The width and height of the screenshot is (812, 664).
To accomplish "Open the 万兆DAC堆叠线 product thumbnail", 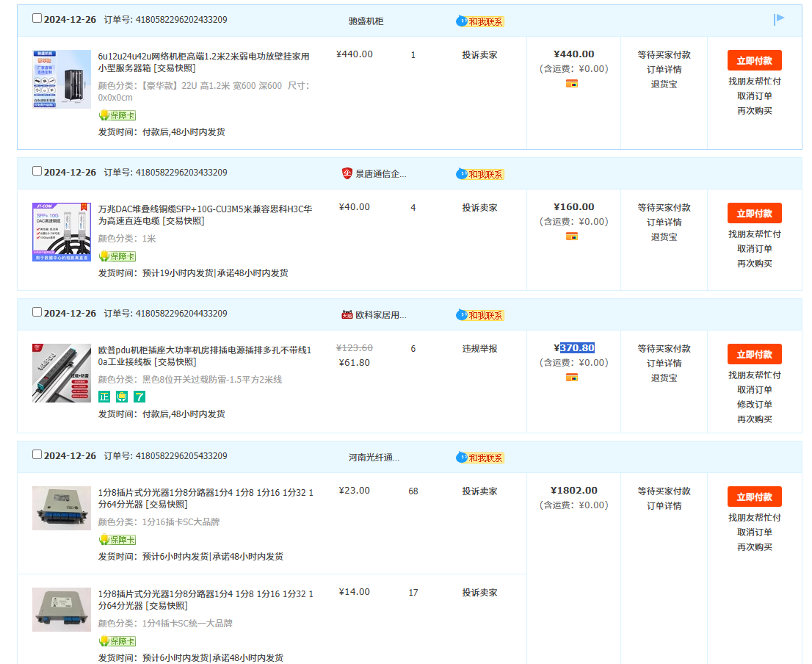I will pyautogui.click(x=62, y=232).
